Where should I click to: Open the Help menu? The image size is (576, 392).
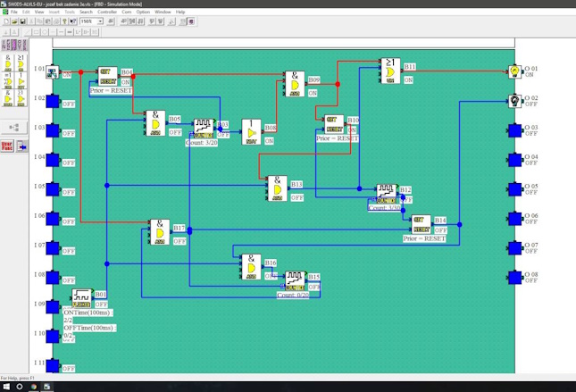[x=180, y=12]
